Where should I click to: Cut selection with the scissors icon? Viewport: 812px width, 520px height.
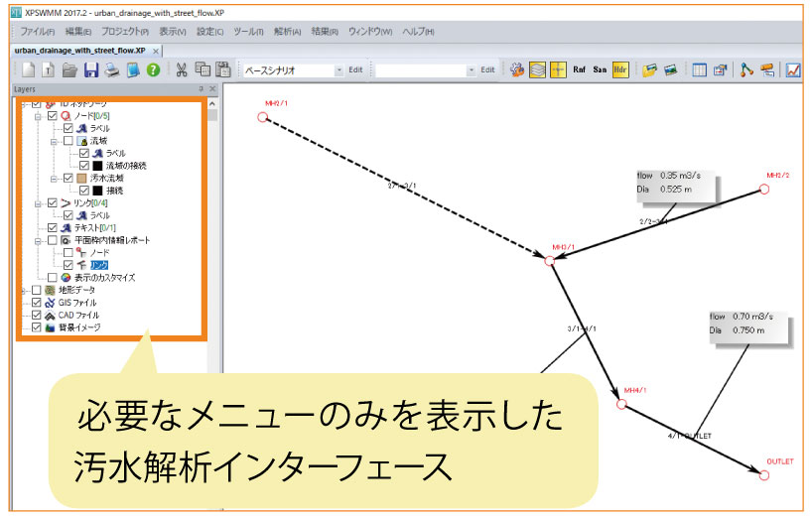[182, 69]
